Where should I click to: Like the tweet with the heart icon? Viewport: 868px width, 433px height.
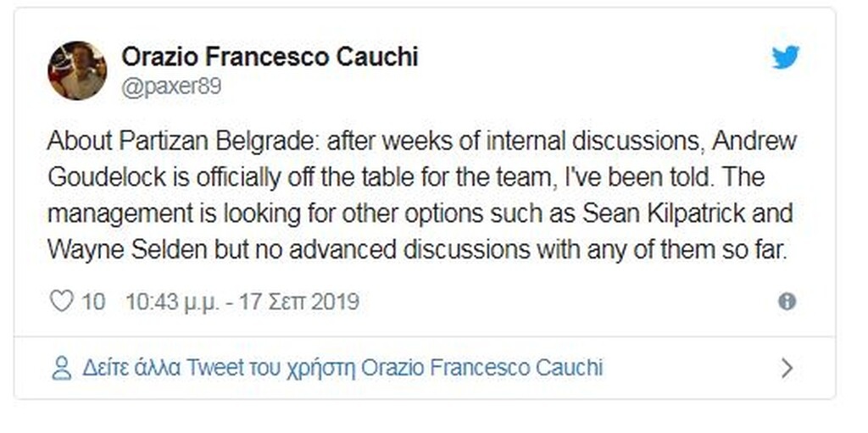[x=61, y=301]
